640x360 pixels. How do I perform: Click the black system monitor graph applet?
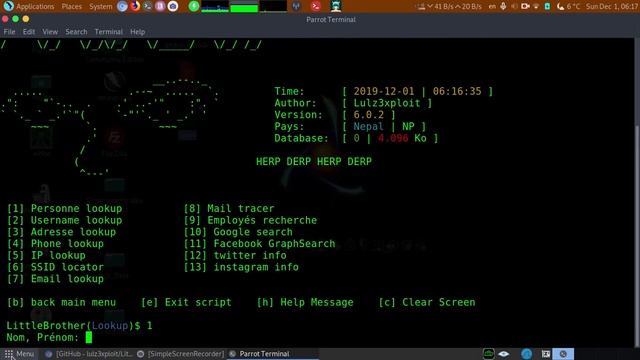273,6
